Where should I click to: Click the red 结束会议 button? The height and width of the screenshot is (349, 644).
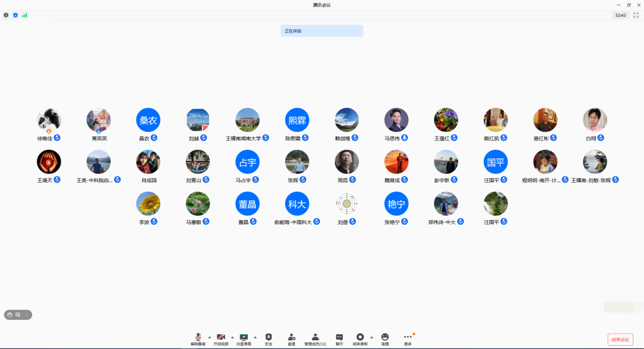tap(620, 339)
